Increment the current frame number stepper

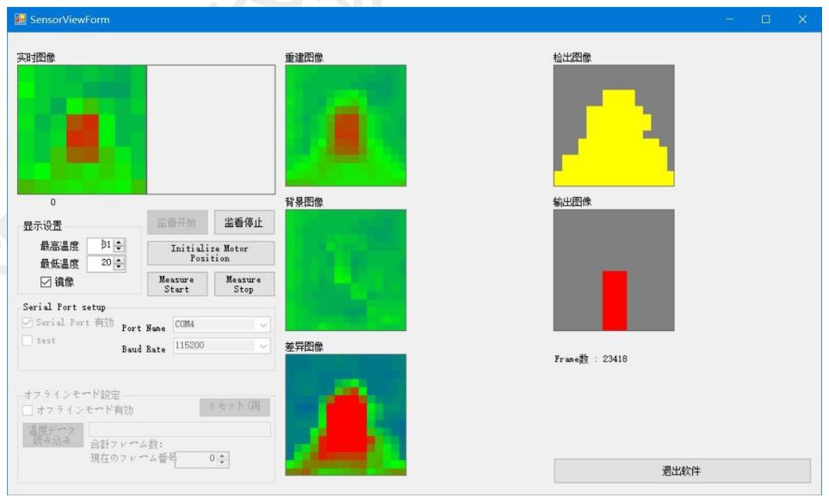coord(223,456)
